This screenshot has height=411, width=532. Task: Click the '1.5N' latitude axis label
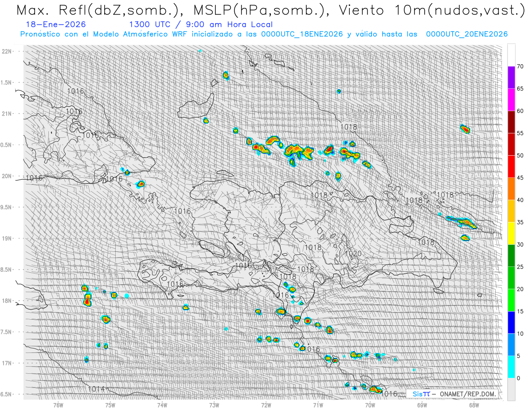click(7, 82)
